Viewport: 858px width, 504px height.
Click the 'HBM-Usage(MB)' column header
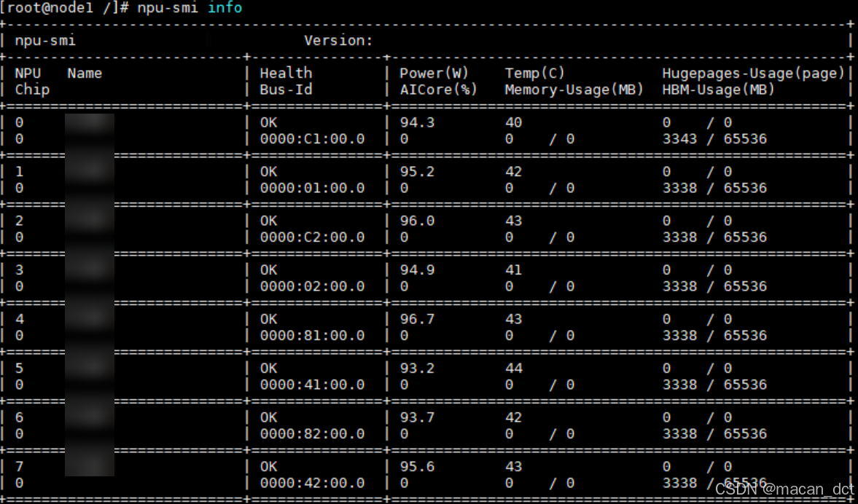click(719, 90)
